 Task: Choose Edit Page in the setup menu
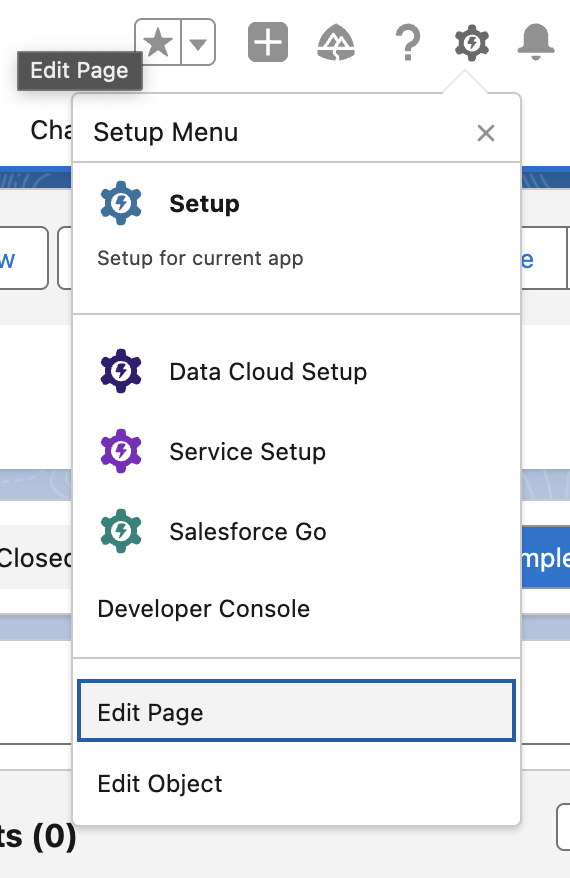click(296, 711)
